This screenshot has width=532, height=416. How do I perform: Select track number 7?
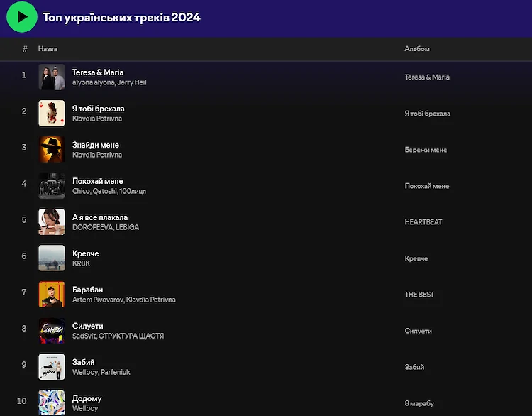tap(24, 292)
